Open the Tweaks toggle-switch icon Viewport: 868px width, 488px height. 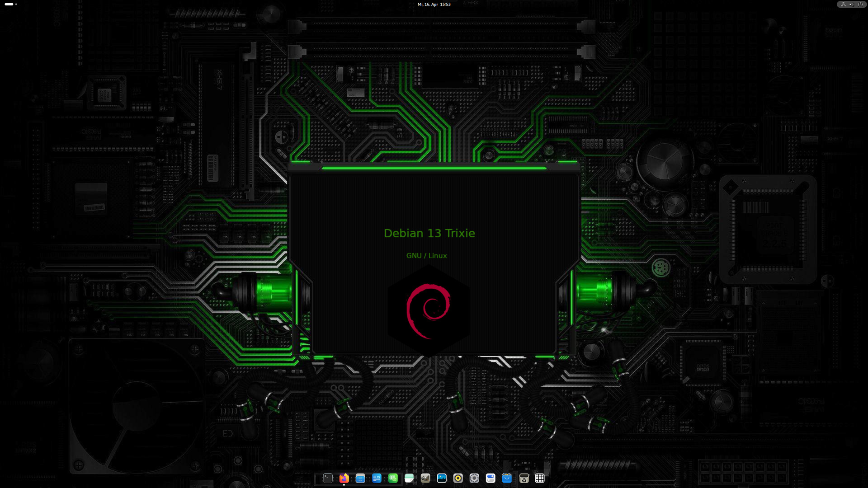pos(491,478)
